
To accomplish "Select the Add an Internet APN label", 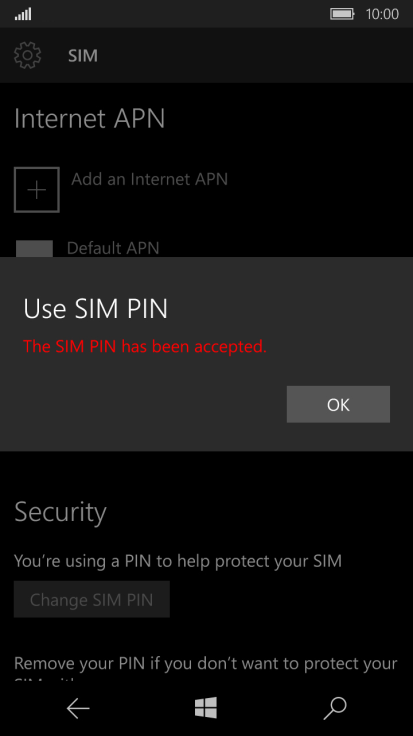I will tap(149, 179).
